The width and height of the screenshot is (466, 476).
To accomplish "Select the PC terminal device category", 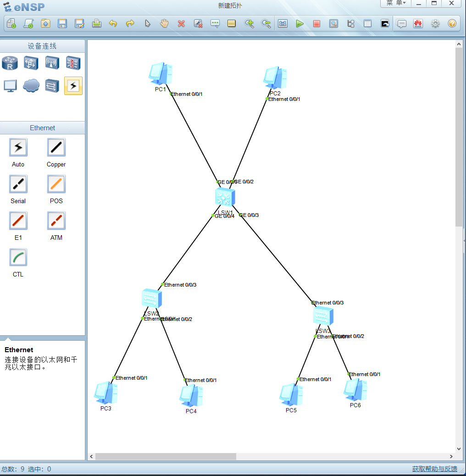I will 10,86.
